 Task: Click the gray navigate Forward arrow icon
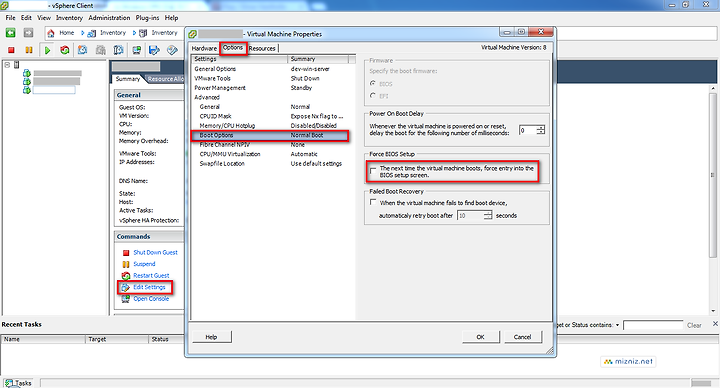tap(28, 33)
